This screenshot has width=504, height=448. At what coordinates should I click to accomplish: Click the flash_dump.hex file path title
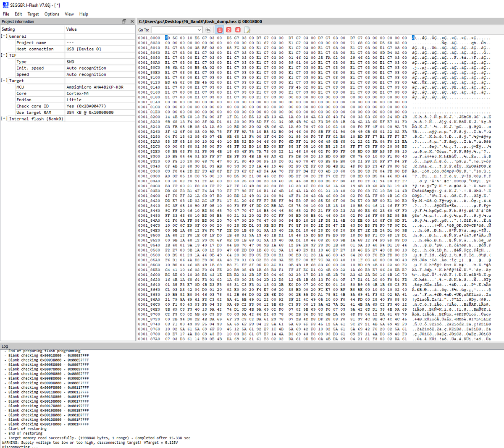tap(200, 21)
